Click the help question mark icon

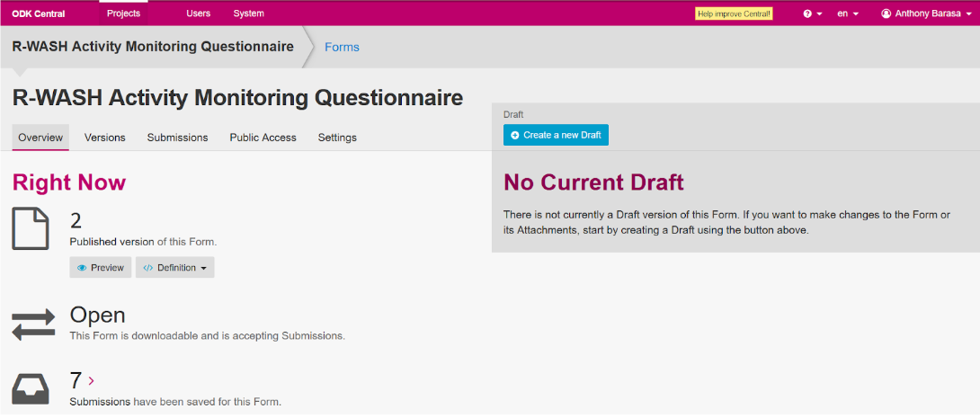pos(807,14)
